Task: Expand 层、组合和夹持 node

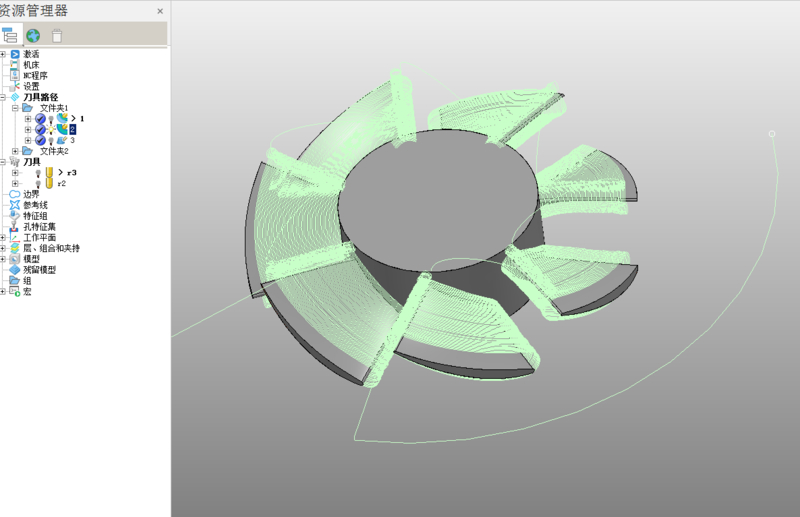Action: pyautogui.click(x=3, y=248)
